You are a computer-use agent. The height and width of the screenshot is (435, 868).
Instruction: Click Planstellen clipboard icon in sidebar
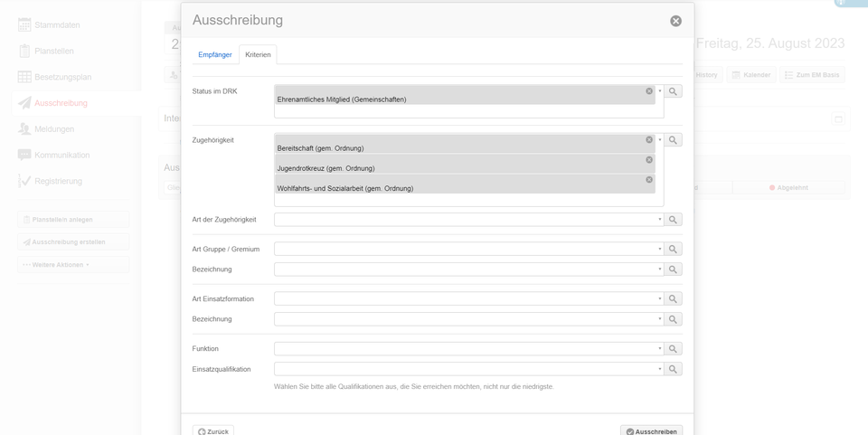pos(24,51)
